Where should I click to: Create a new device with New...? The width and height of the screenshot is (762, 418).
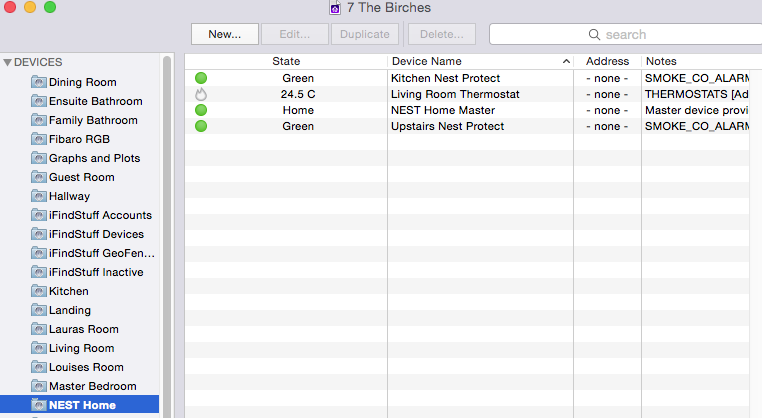pos(225,34)
